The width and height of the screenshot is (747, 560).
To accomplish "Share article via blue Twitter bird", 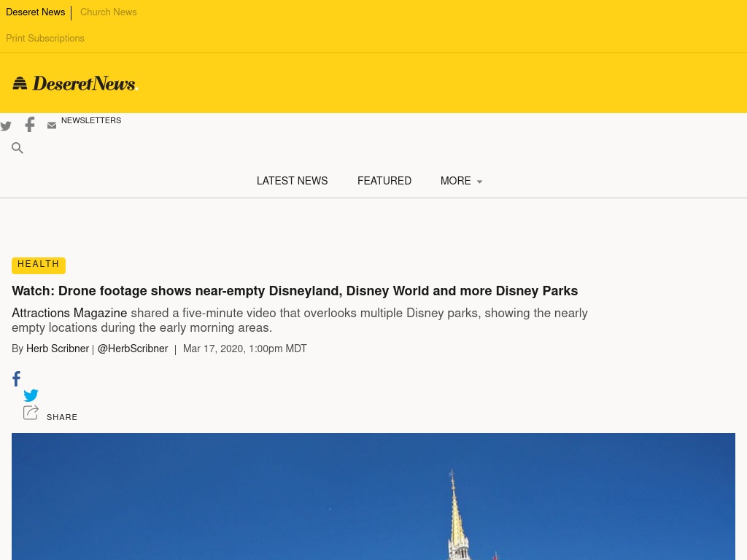I will pos(31,395).
